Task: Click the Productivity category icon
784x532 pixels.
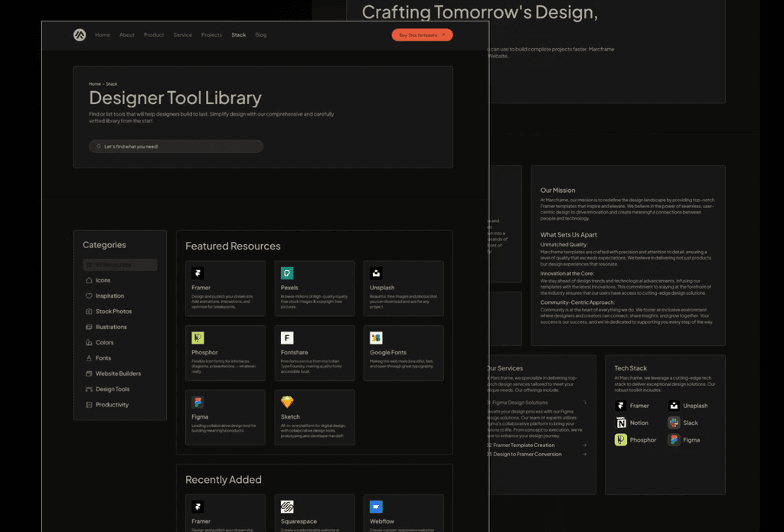Action: [89, 404]
